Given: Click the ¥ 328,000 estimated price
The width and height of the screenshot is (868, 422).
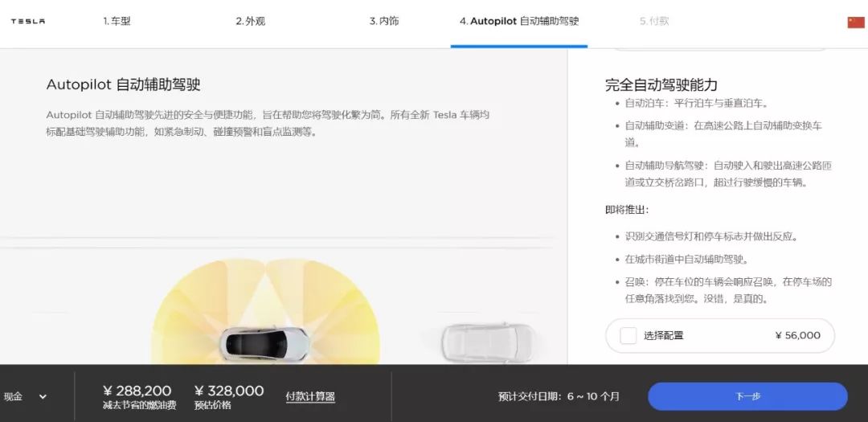Looking at the screenshot, I should [x=229, y=391].
